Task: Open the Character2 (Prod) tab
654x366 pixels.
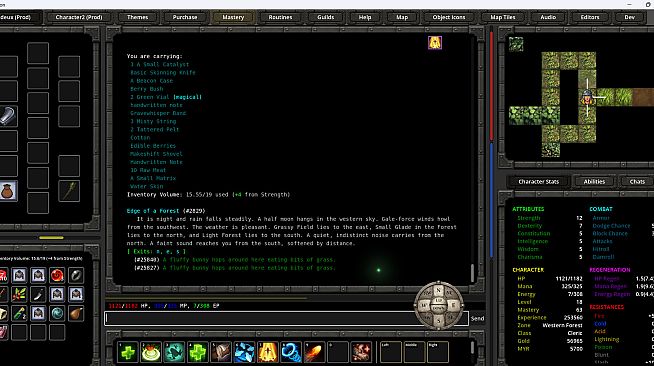Action: [78, 17]
